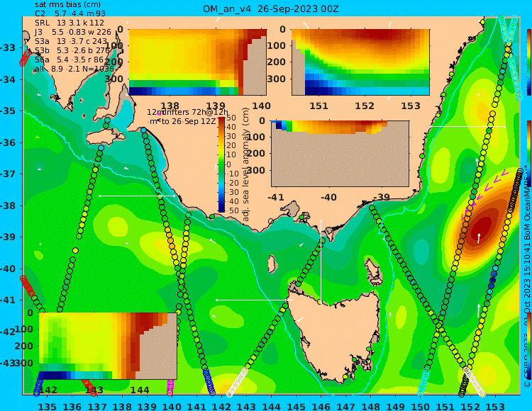Image resolution: width=532 pixels, height=411 pixels.
Task: Click the sea level anomaly color bar
Action: click(221, 164)
